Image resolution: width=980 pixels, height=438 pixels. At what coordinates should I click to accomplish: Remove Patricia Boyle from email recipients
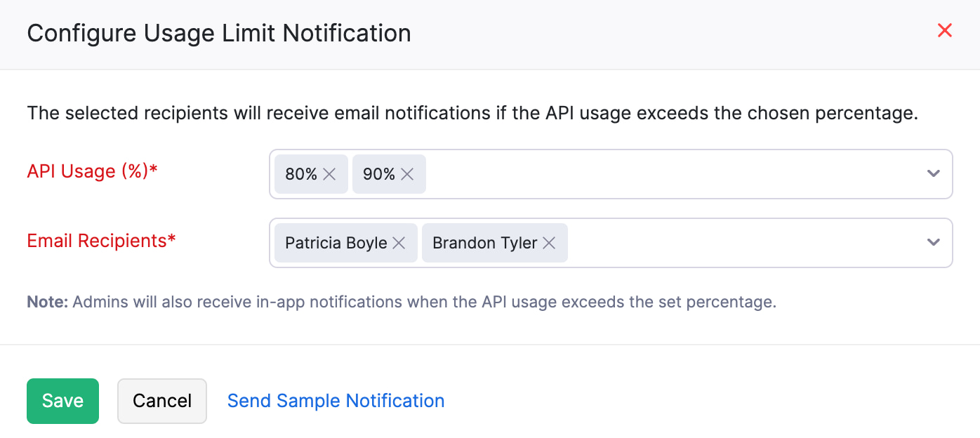click(x=398, y=242)
